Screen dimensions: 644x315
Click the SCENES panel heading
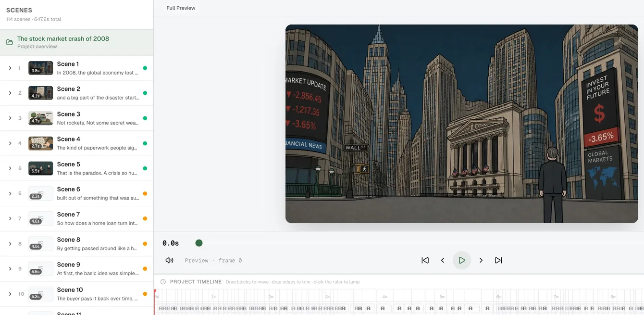(x=19, y=10)
